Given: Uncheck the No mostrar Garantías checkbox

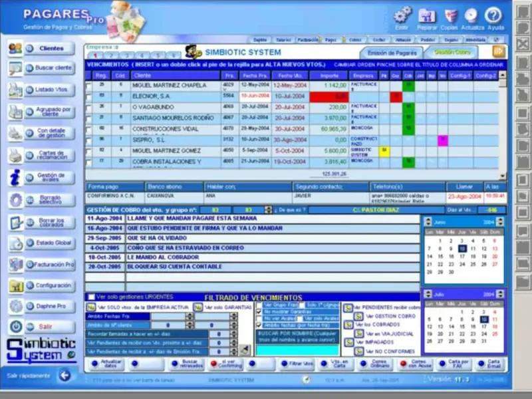Looking at the screenshot, I should 259,311.
